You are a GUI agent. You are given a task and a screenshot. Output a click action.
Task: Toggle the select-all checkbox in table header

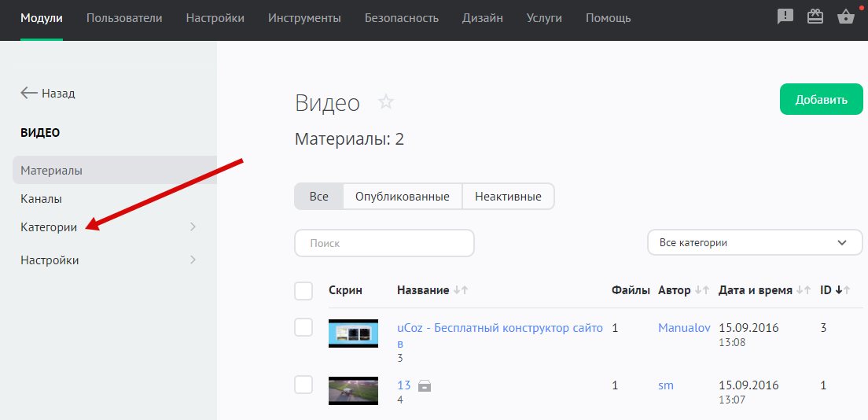(x=303, y=291)
